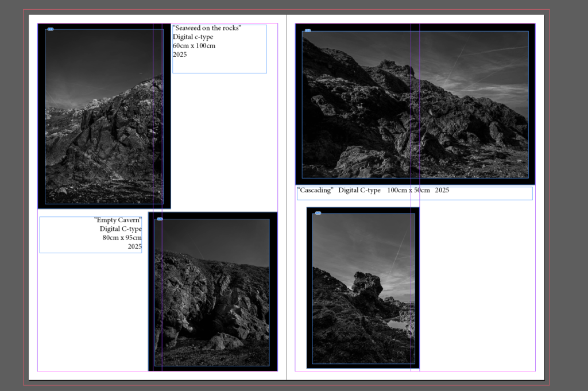Click the "100cm x 50cm" dimension text
This screenshot has width=588, height=391.
tap(408, 190)
